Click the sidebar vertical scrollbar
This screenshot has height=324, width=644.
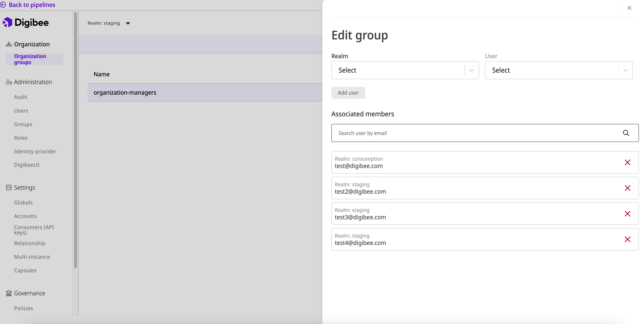point(76,140)
